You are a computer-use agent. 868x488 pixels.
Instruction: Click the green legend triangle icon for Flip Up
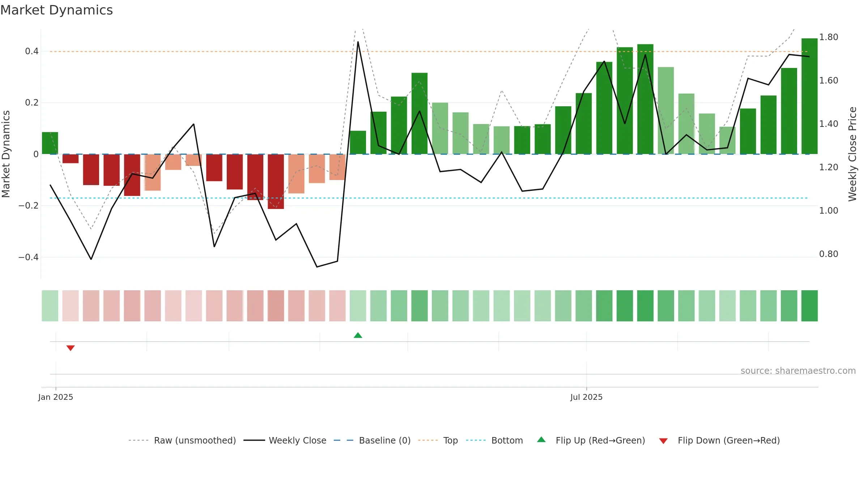tap(541, 440)
